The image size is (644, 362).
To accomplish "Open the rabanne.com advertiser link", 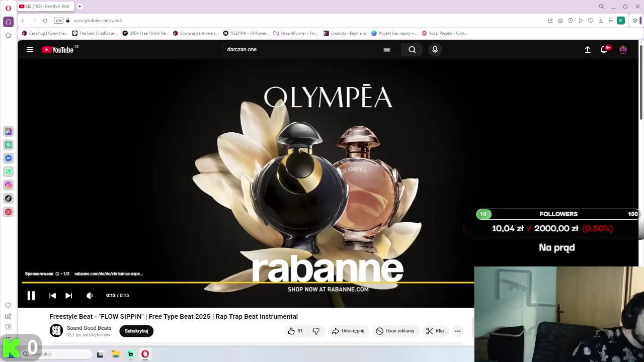I will click(109, 274).
